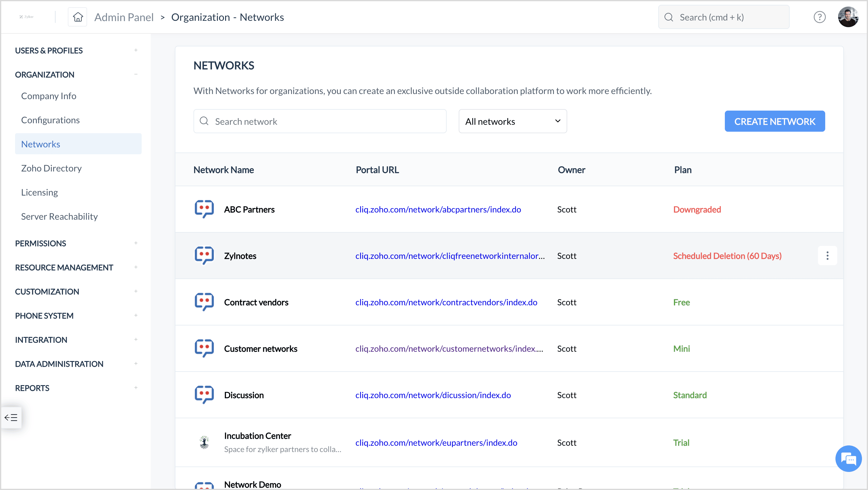Screen dimensions: 868x490
Task: Click the Standard plan label
Action: click(x=690, y=395)
